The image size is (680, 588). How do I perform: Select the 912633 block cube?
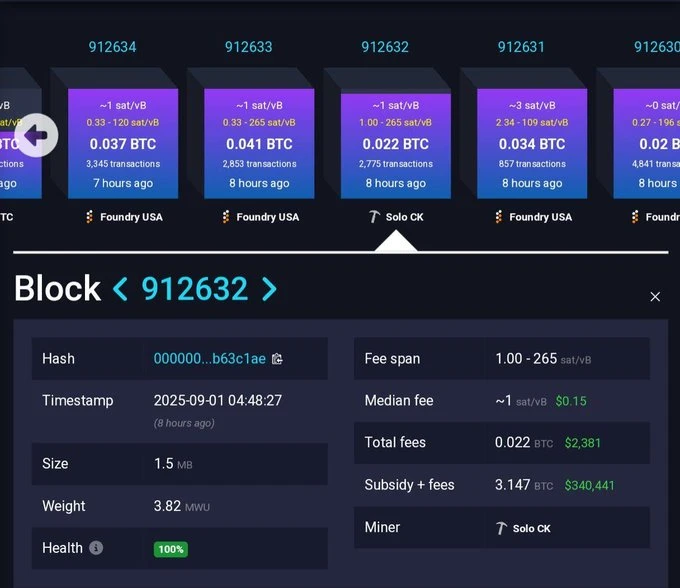coord(259,142)
